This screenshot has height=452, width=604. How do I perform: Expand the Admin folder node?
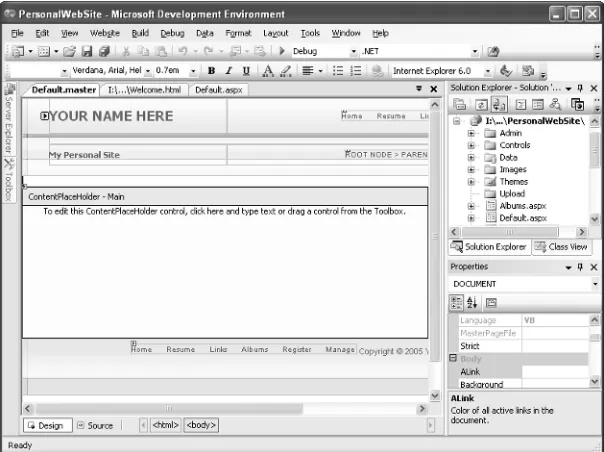coord(471,133)
